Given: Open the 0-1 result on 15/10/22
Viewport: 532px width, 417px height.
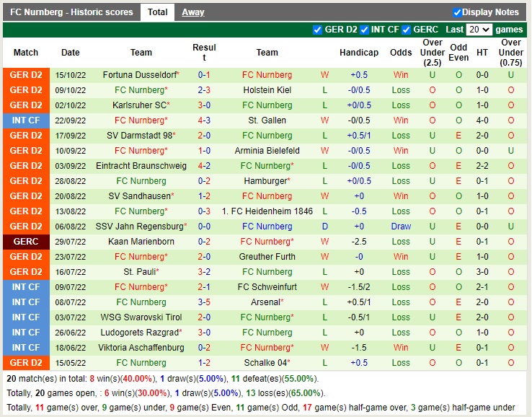Looking at the screenshot, I should pyautogui.click(x=204, y=75).
